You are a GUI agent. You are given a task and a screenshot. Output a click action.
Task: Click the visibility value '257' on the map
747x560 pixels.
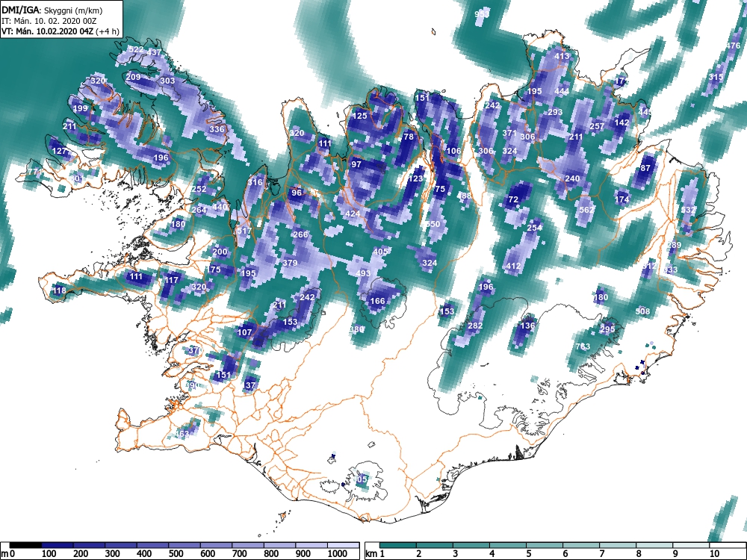pos(597,126)
